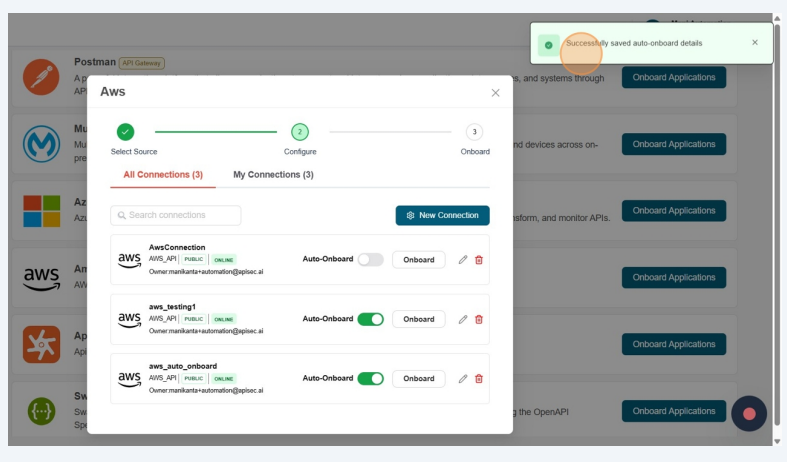This screenshot has height=462, width=787.
Task: Go to completed Select Source step circle
Action: (125, 132)
